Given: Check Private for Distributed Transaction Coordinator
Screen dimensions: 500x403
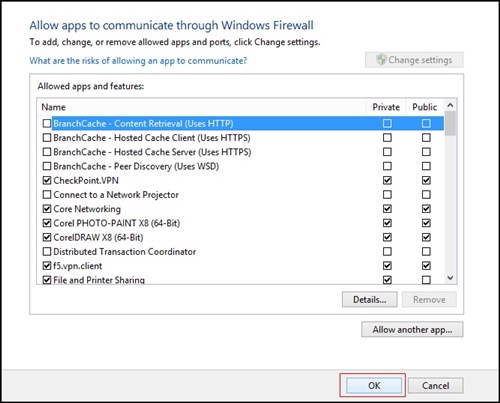Looking at the screenshot, I should coord(387,251).
